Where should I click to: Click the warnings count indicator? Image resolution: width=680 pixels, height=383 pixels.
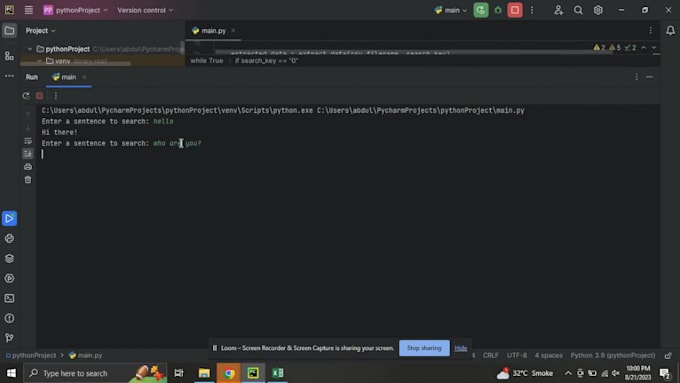599,47
